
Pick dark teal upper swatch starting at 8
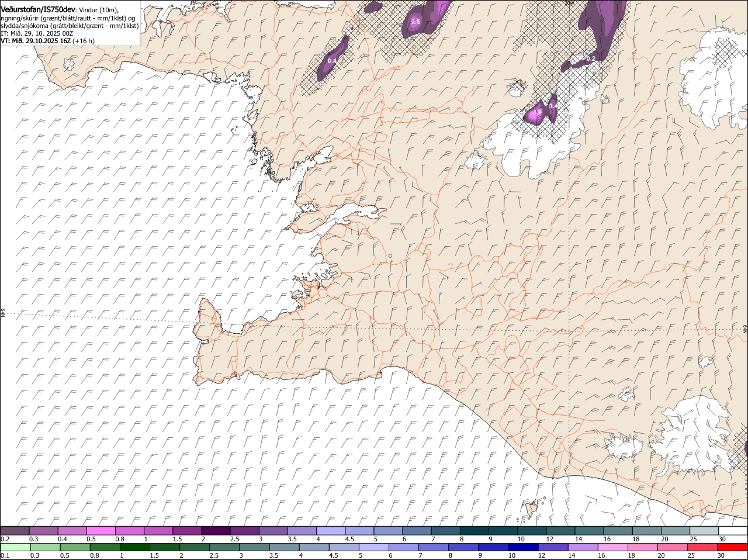pyautogui.click(x=475, y=531)
